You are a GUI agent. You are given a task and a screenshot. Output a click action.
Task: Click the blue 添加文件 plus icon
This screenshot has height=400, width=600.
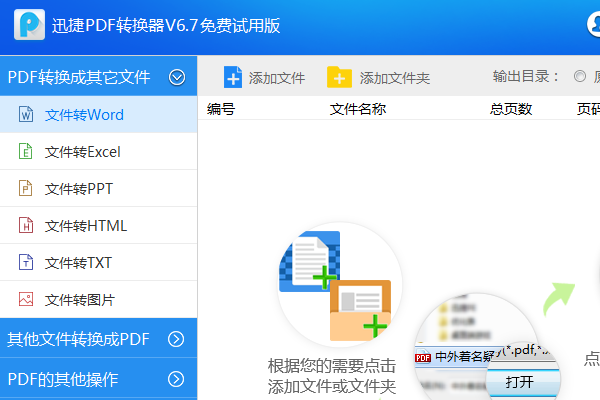point(233,77)
